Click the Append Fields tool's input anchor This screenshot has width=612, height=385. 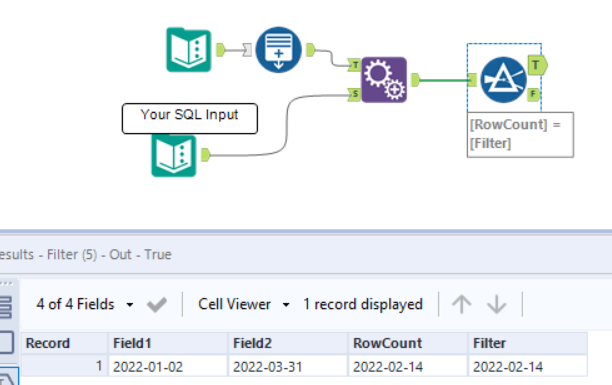pos(247,50)
